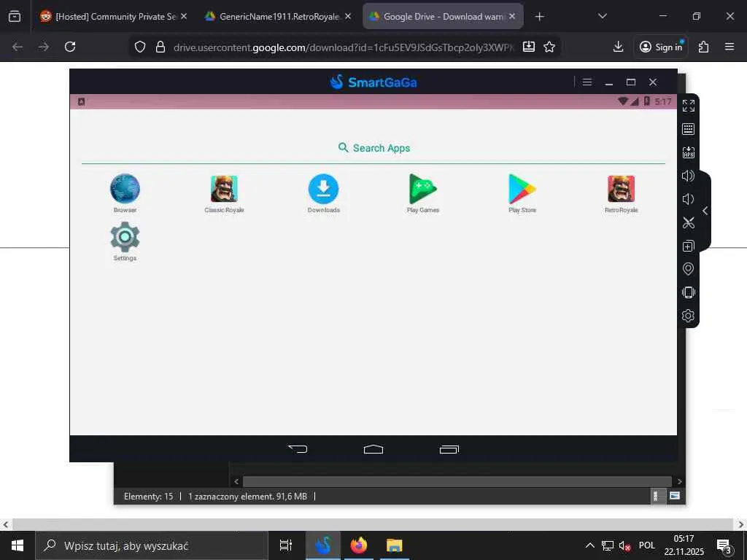Show hidden system tray icons

589,545
